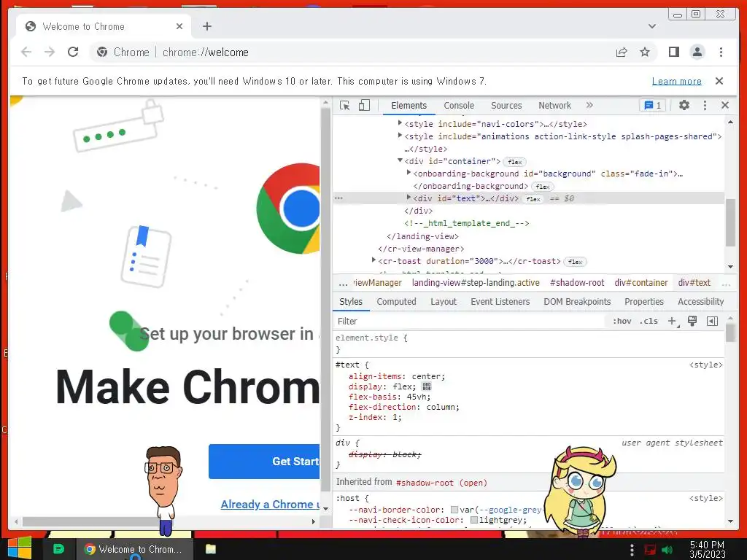The width and height of the screenshot is (747, 560).
Task: Toggle flex badge on div#container
Action: [x=514, y=162]
